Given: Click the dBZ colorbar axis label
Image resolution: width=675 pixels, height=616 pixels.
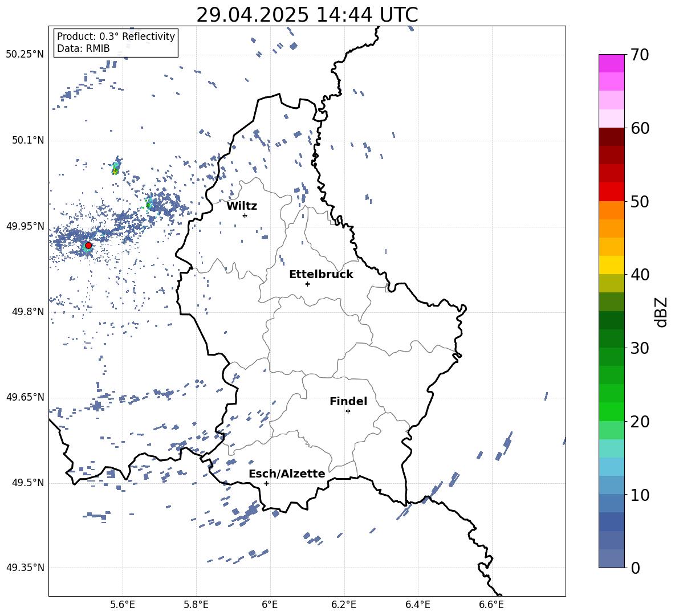Looking at the screenshot, I should (x=662, y=312).
